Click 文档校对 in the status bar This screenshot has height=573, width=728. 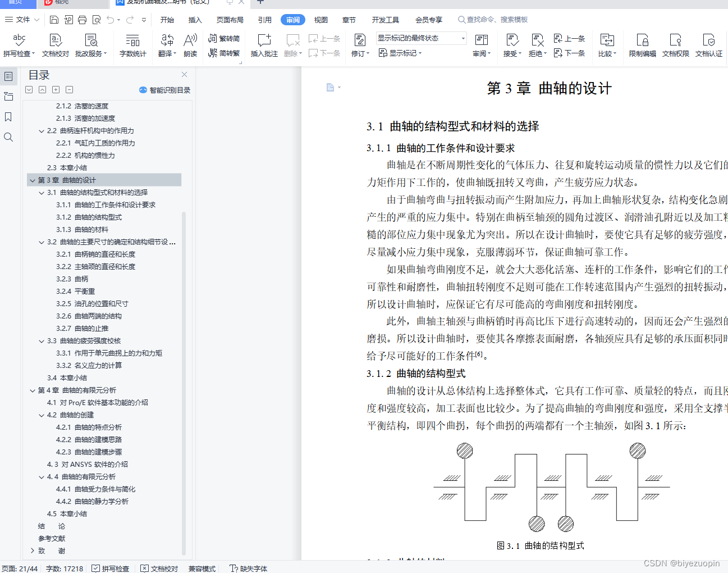pos(159,569)
